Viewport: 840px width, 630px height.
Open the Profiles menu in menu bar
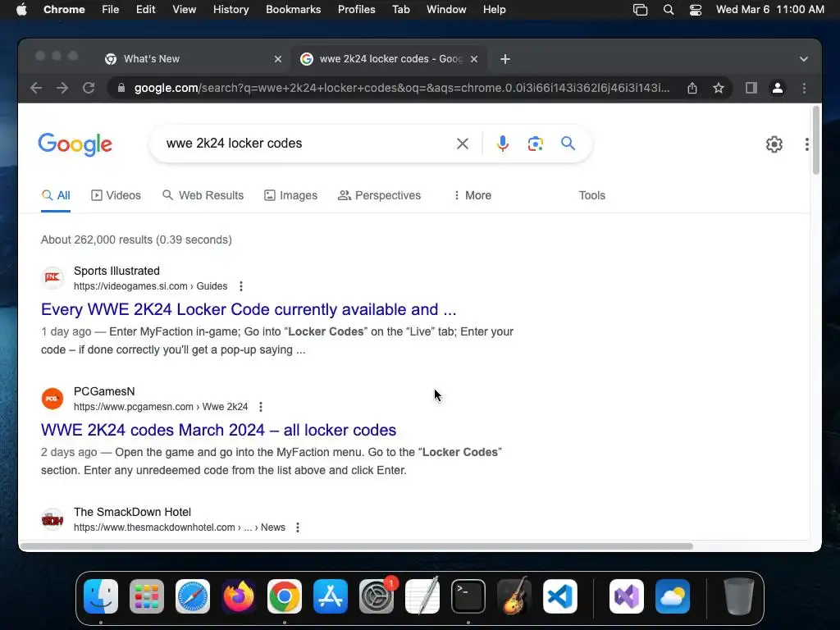356,10
